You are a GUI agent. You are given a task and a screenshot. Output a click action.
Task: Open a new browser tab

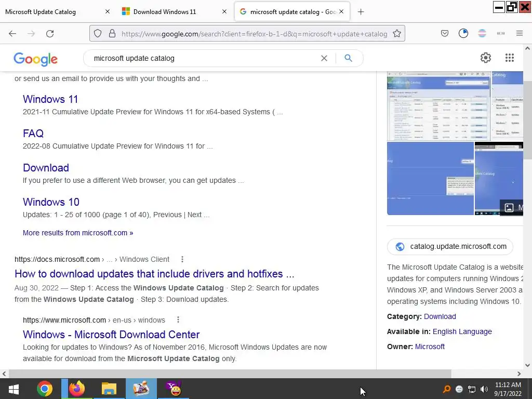pyautogui.click(x=361, y=12)
